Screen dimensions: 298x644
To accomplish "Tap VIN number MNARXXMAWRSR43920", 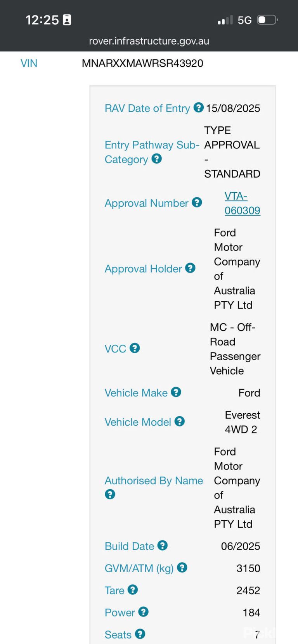I will (x=142, y=63).
